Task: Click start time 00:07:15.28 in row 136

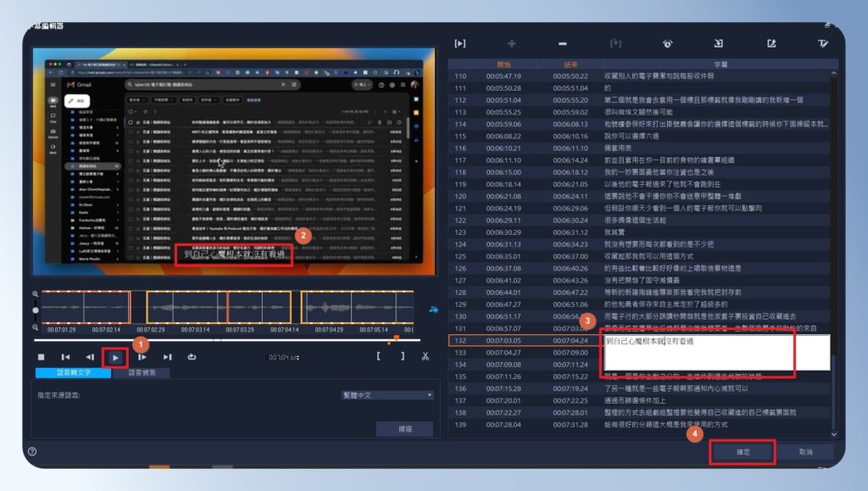Action: (504, 388)
